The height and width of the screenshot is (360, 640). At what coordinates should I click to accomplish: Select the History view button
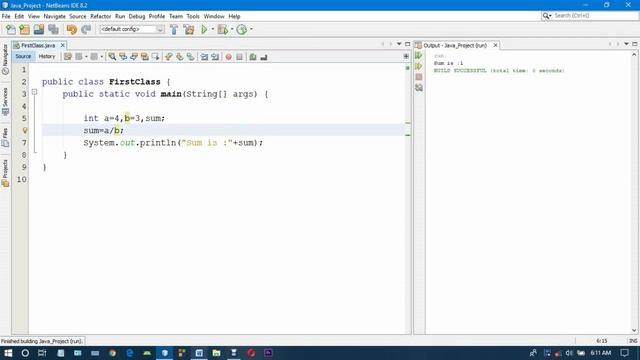(x=47, y=56)
